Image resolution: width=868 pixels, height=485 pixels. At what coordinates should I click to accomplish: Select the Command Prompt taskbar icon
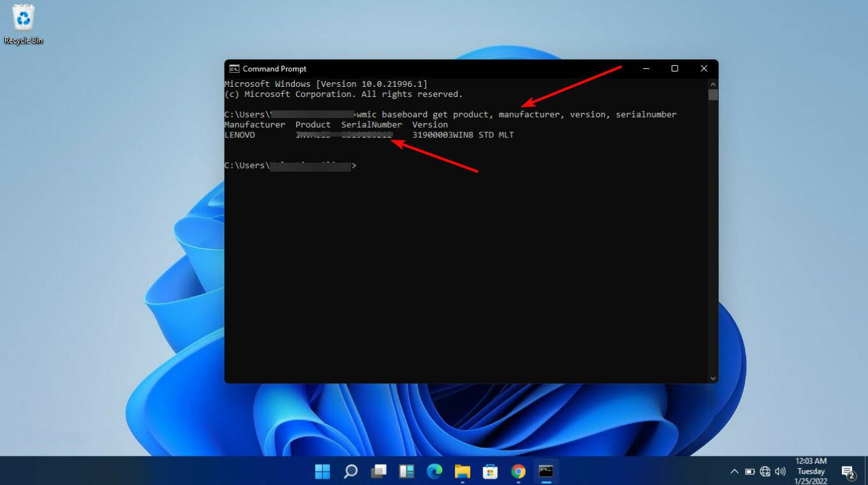(x=546, y=471)
